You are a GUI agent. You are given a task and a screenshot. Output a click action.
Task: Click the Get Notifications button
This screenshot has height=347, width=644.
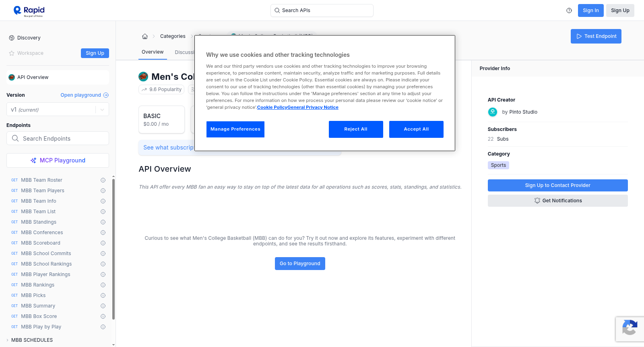coord(558,201)
